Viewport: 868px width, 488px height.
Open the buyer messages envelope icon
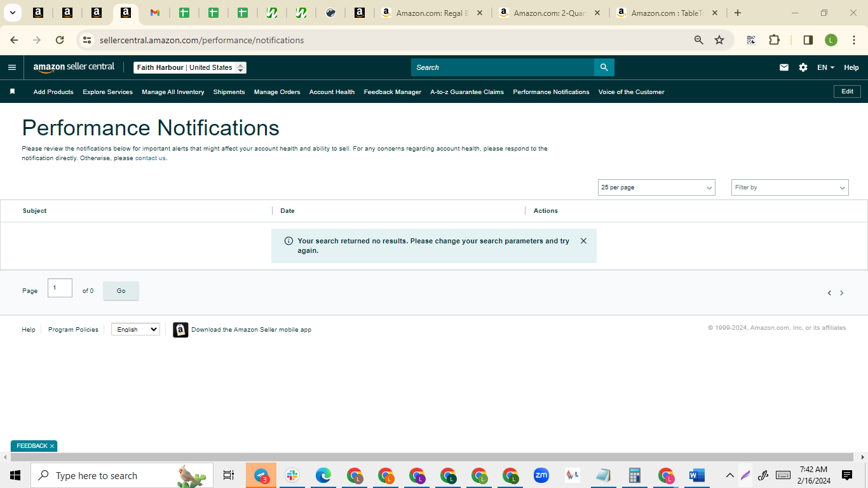(x=784, y=67)
